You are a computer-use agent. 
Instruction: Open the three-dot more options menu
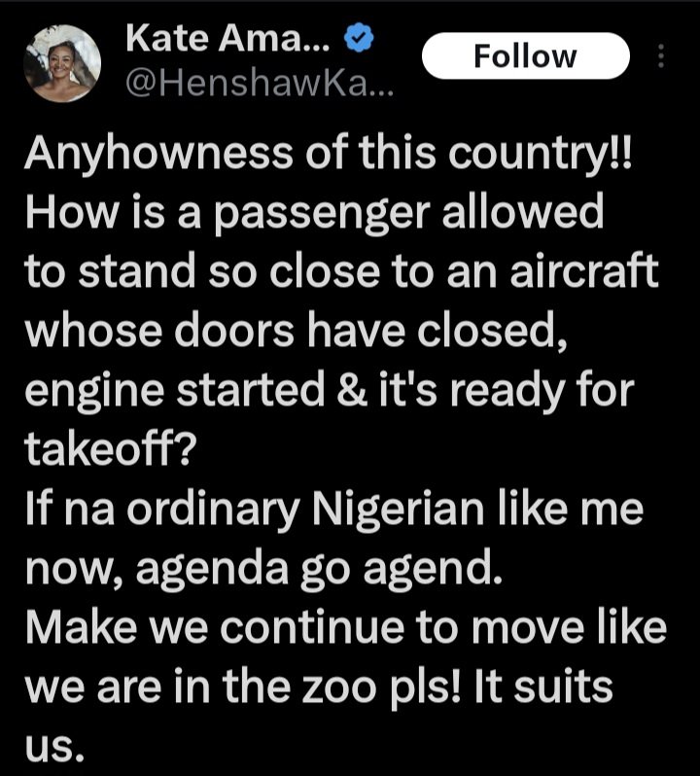pyautogui.click(x=662, y=57)
